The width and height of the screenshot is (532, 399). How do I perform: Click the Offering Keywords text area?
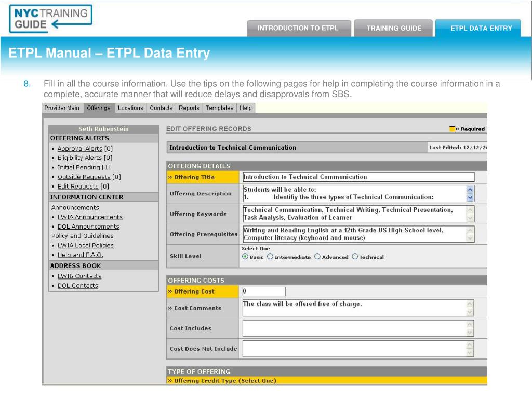[x=354, y=214]
